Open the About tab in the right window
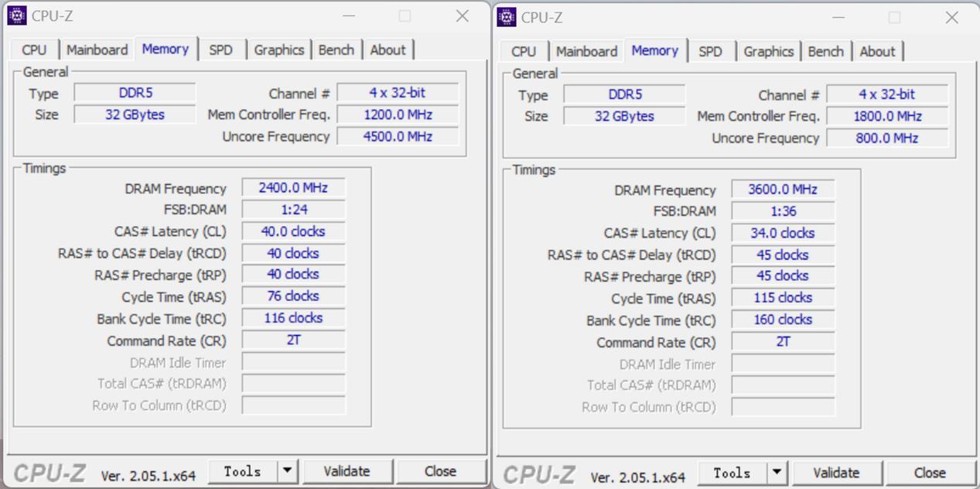This screenshot has width=980, height=489. pos(877,51)
